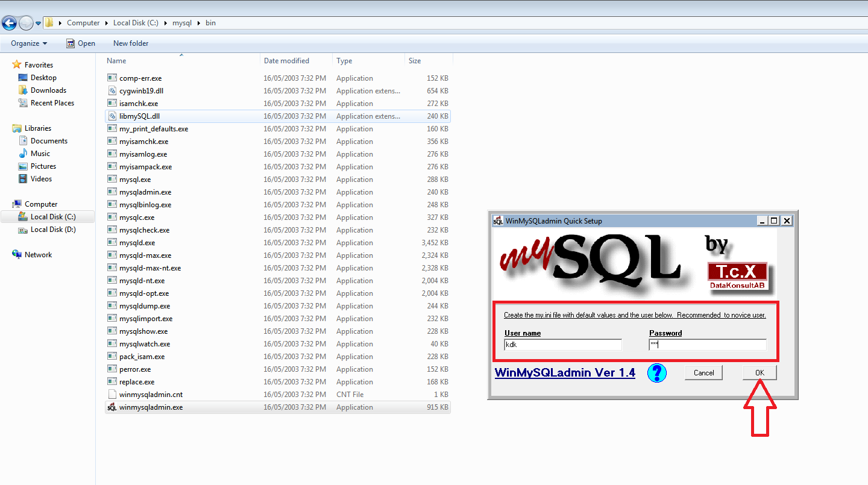The width and height of the screenshot is (868, 485).
Task: Open the Organize dropdown menu
Action: [x=29, y=43]
